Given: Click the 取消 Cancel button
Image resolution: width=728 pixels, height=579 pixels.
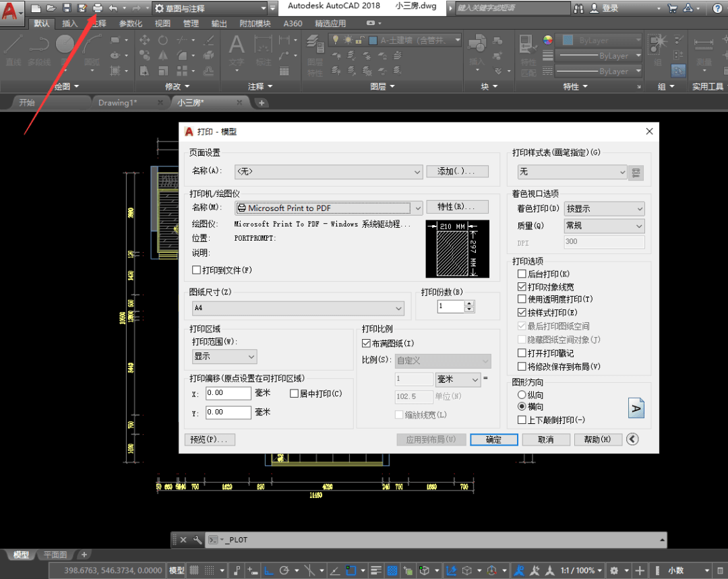Looking at the screenshot, I should (x=545, y=439).
